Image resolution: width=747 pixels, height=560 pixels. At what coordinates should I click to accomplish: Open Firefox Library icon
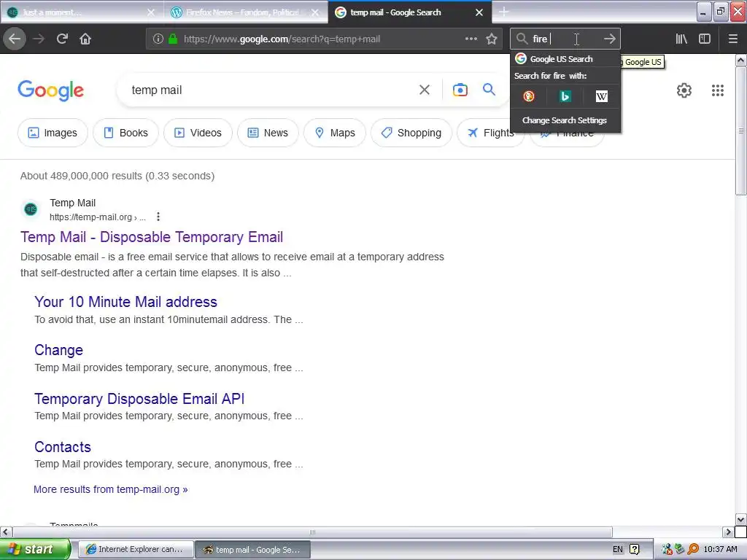coord(681,39)
